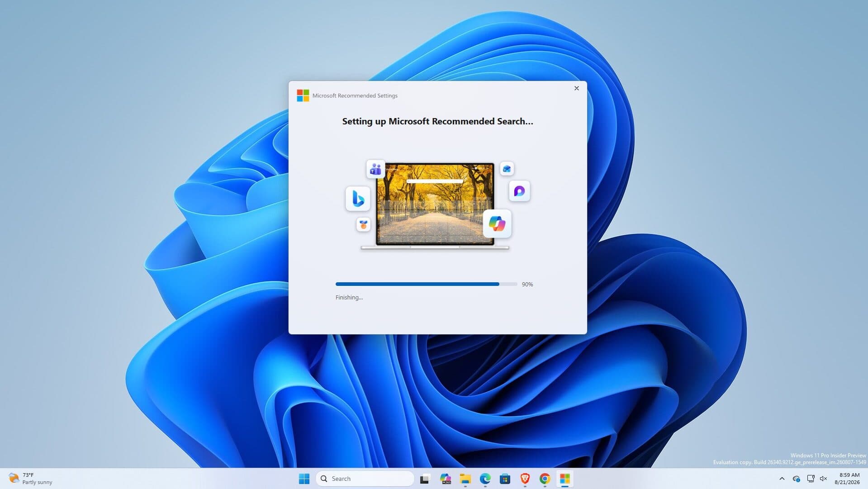Click the active Microsoft installer taskbar icon
Image resolution: width=868 pixels, height=489 pixels.
(x=565, y=479)
